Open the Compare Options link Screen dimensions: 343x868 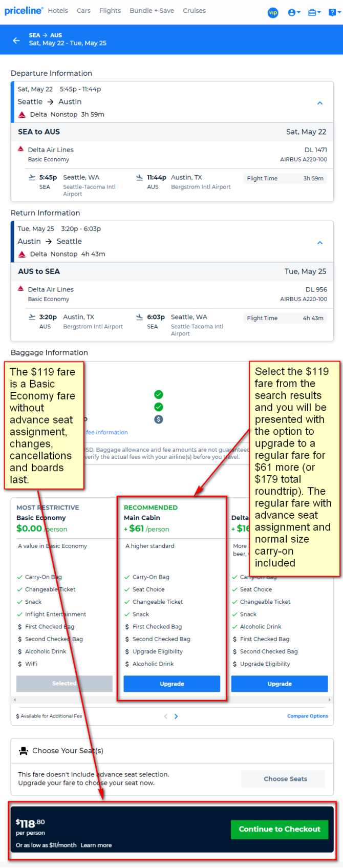307,716
